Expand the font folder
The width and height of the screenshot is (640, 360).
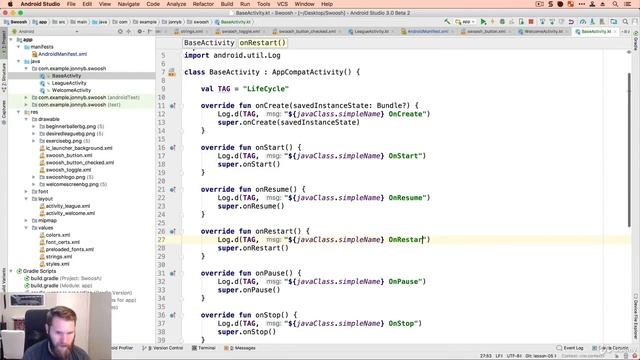pos(26,191)
